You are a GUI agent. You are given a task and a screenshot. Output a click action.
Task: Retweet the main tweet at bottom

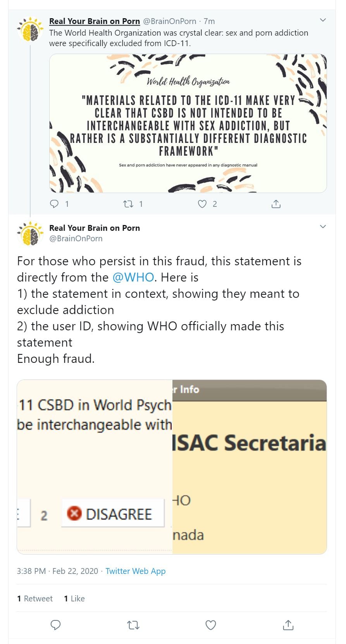click(133, 625)
